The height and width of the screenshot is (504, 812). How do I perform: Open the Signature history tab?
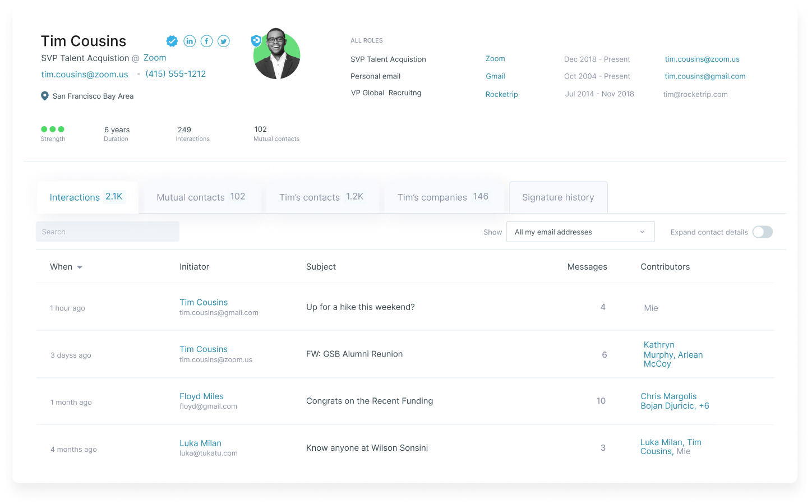[x=558, y=197]
